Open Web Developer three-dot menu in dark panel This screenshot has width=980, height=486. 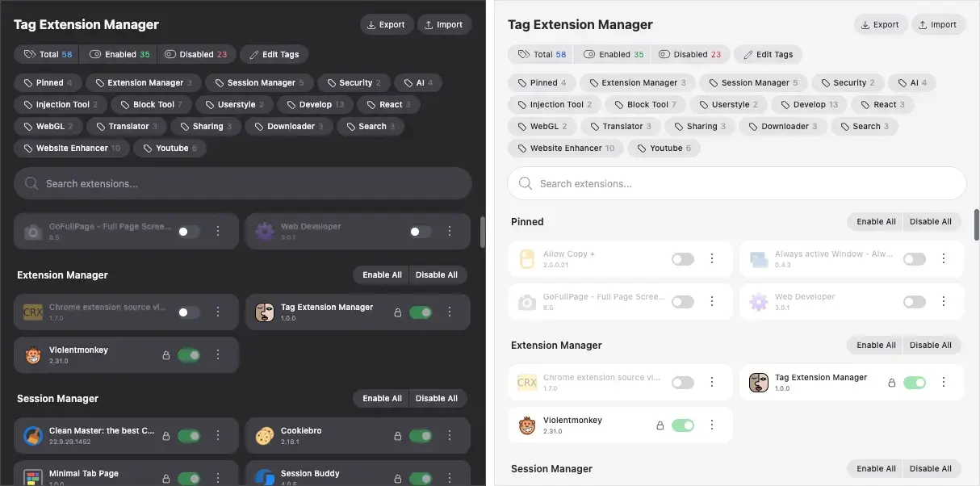click(450, 232)
